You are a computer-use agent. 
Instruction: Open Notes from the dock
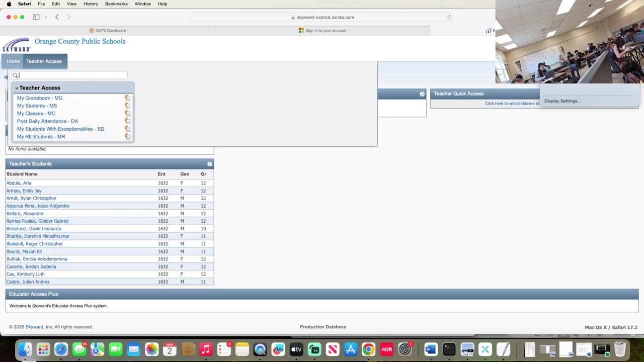[x=242, y=349]
